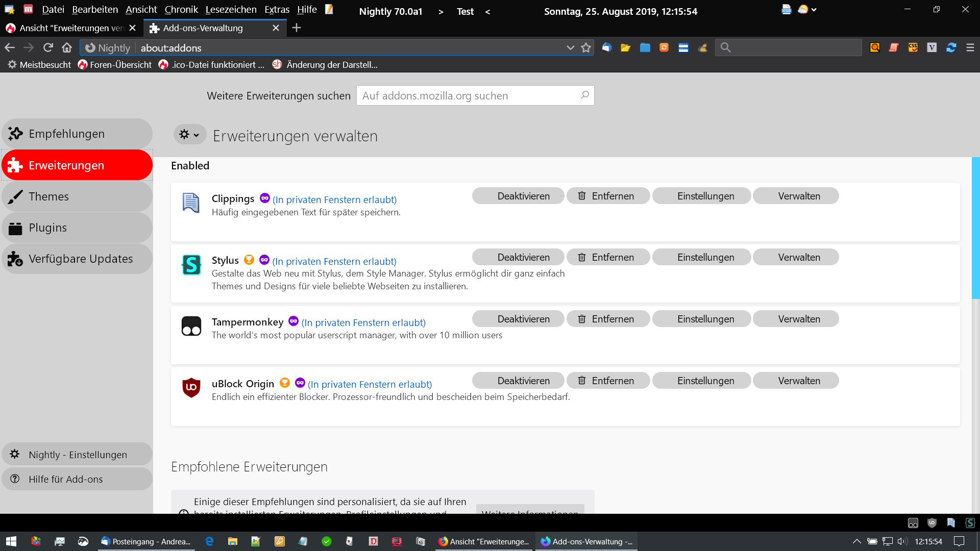
Task: Click the uBlock Origin extension icon
Action: pyautogui.click(x=191, y=387)
